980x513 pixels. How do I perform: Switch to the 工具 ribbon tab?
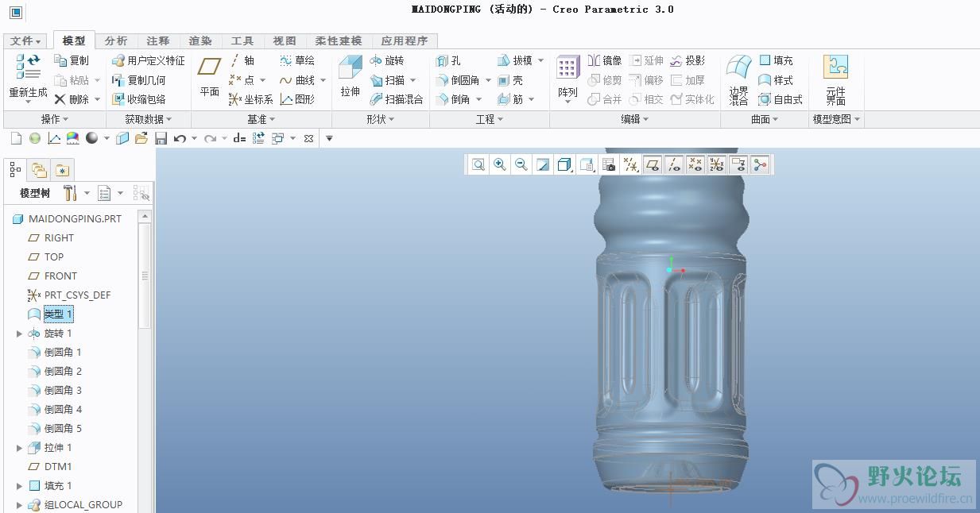pyautogui.click(x=242, y=41)
